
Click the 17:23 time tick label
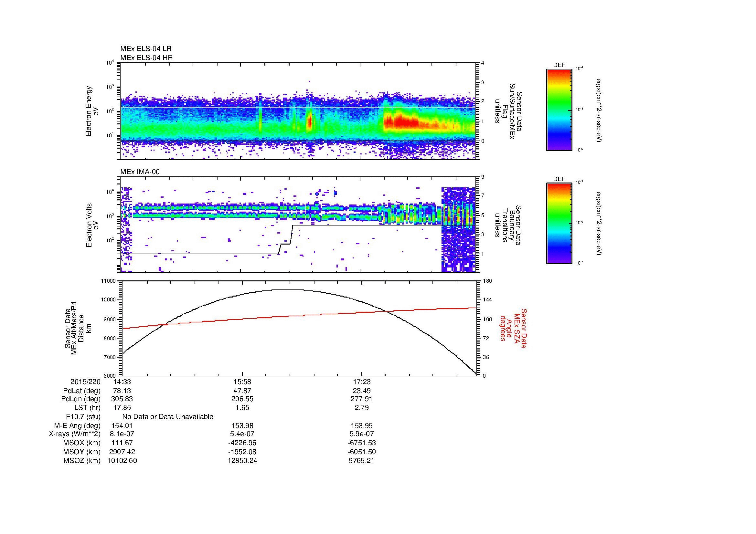pyautogui.click(x=362, y=382)
